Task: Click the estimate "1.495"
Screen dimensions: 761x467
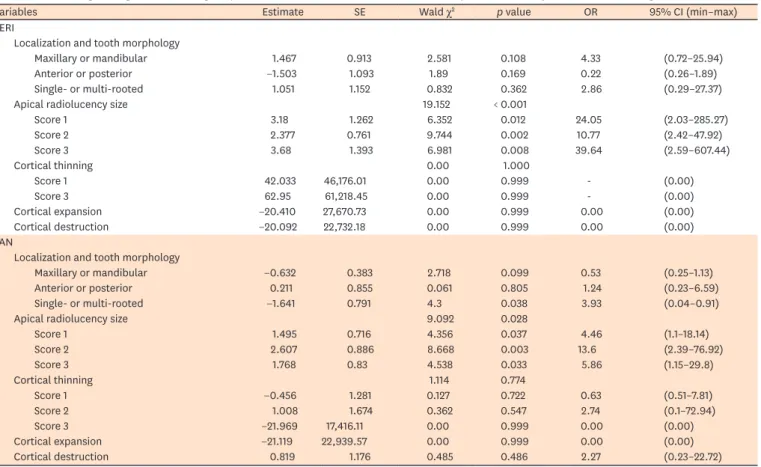Action: click(284, 334)
